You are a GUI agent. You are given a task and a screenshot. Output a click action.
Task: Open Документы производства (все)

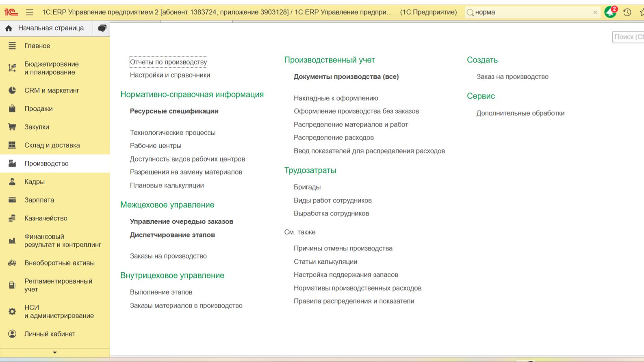[346, 77]
